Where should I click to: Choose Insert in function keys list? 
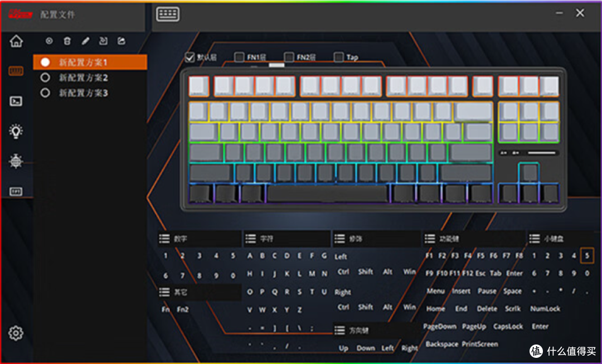click(x=461, y=291)
